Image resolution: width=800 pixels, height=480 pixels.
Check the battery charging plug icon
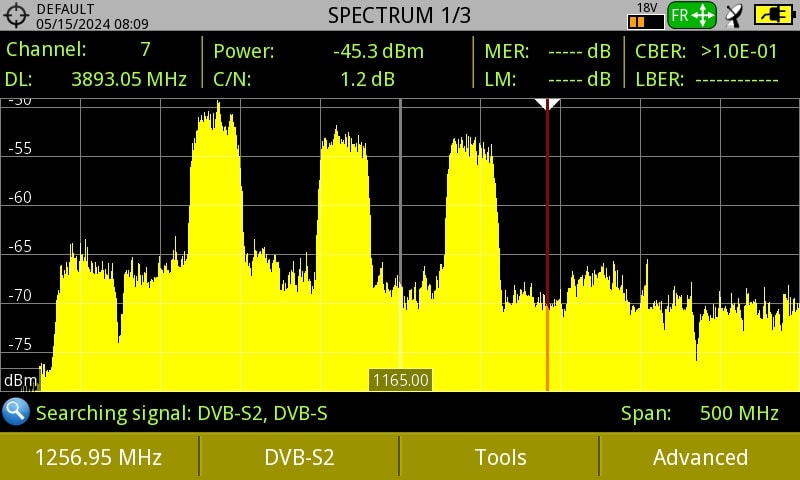pyautogui.click(x=775, y=15)
